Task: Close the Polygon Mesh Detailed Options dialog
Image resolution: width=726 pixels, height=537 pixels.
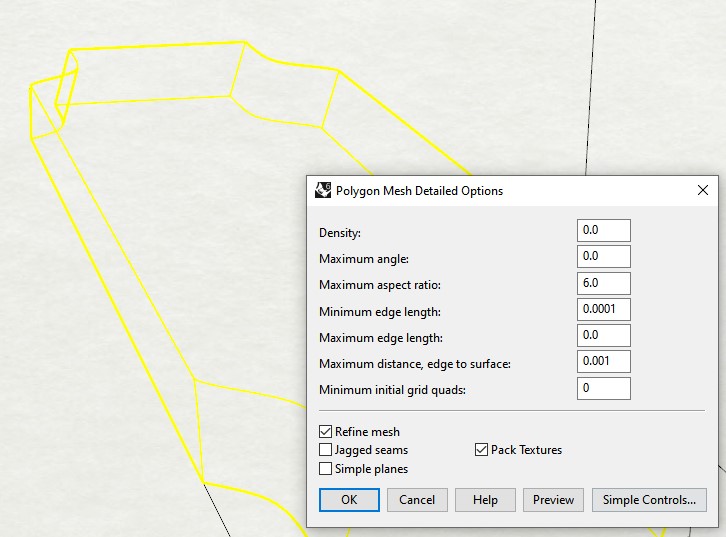Action: (x=703, y=190)
